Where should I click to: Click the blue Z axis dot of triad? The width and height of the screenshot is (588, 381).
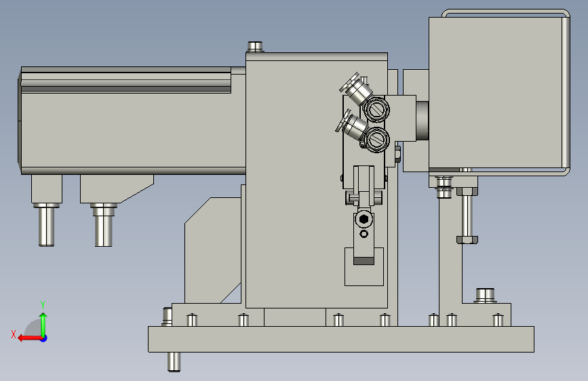click(44, 338)
